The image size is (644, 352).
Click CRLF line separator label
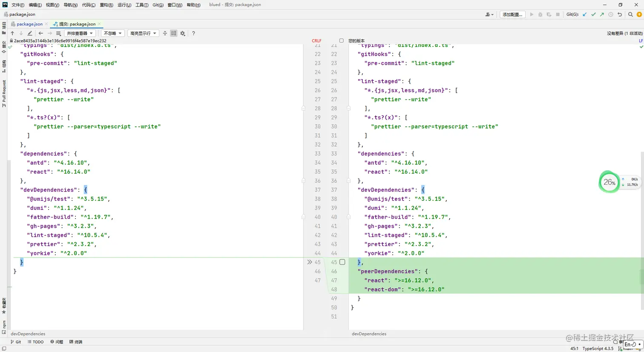click(x=316, y=41)
